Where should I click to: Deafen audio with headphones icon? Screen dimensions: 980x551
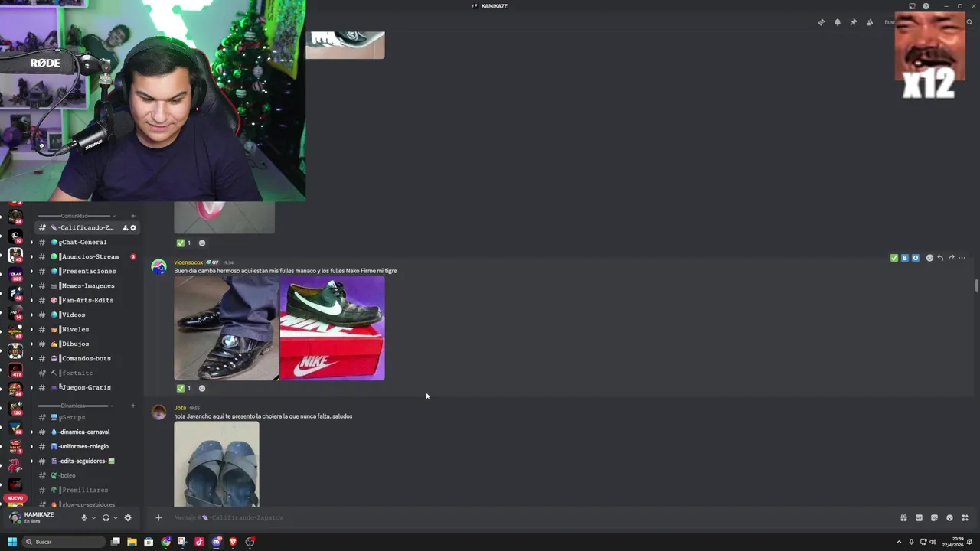106,517
